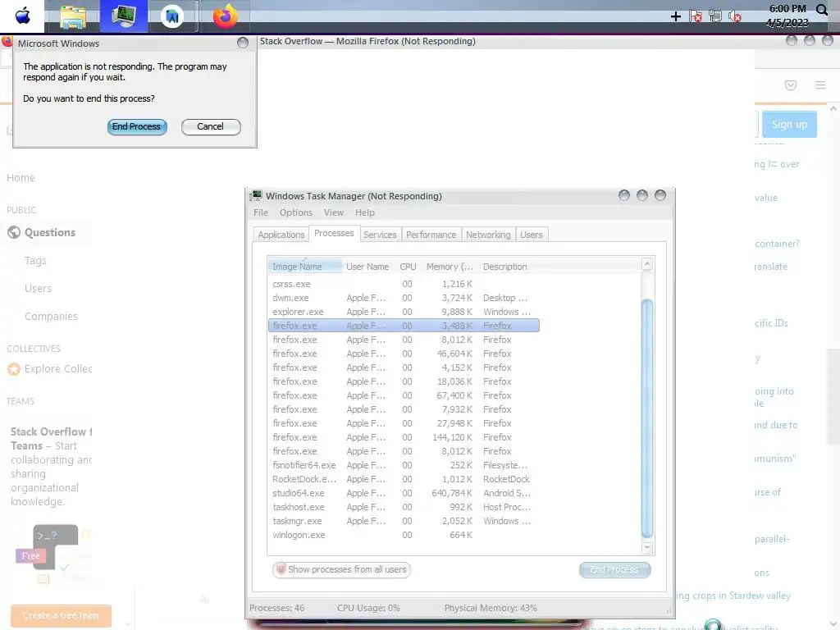Viewport: 840px width, 630px height.
Task: Open the search magnifier icon
Action: click(x=821, y=10)
